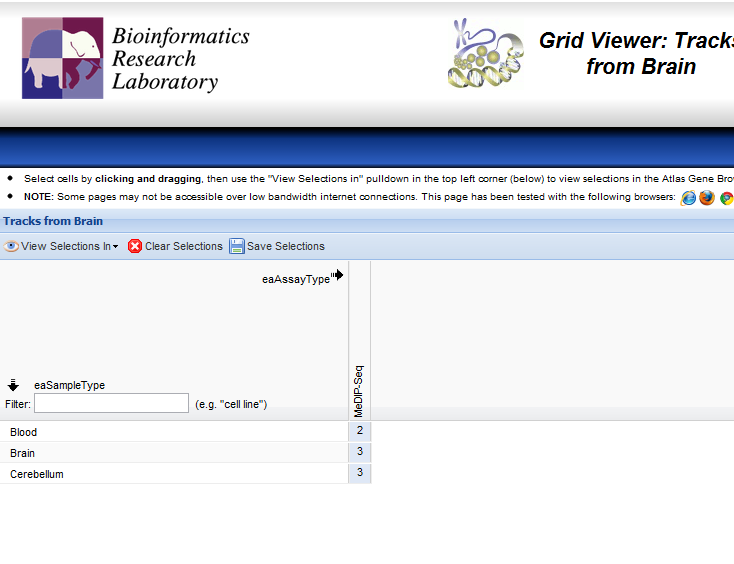Click the Internet Explorer browser icon

pyautogui.click(x=688, y=198)
